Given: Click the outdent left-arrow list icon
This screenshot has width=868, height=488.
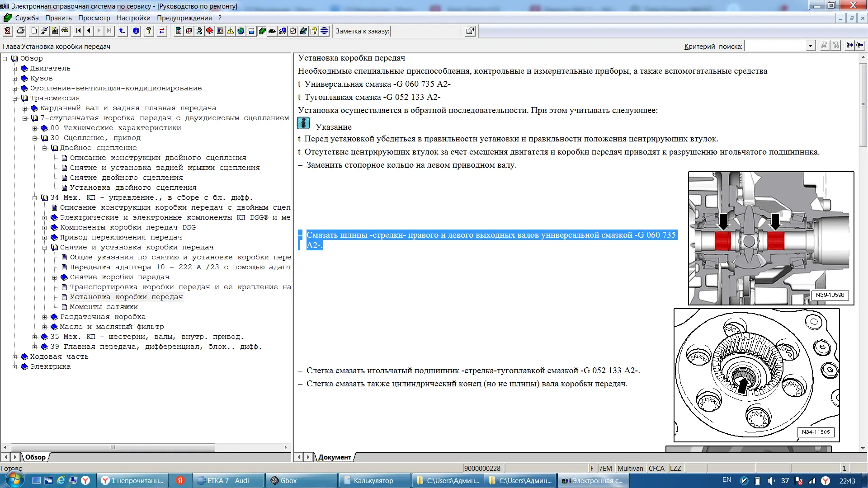Looking at the screenshot, I should click(x=850, y=45).
